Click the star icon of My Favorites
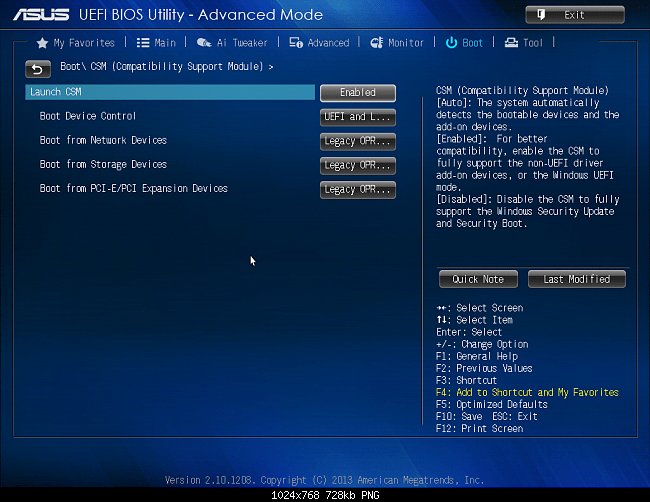This screenshot has width=650, height=502. click(x=42, y=43)
